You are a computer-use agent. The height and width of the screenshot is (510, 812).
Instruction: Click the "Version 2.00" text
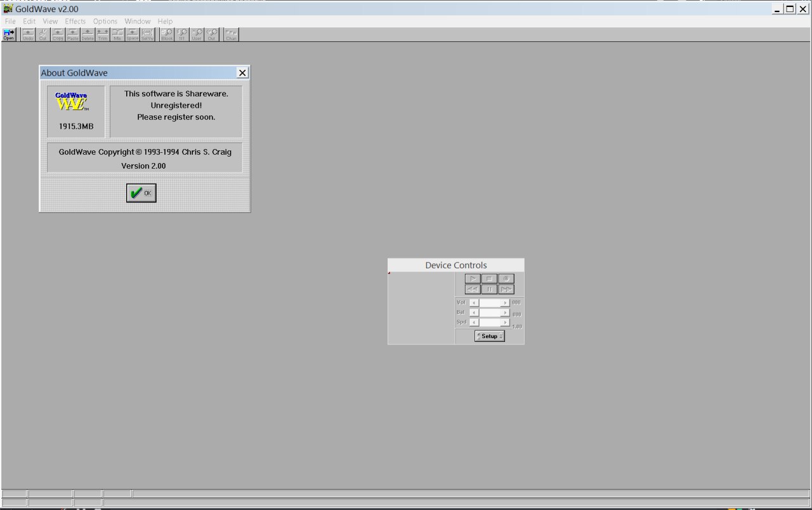point(143,166)
